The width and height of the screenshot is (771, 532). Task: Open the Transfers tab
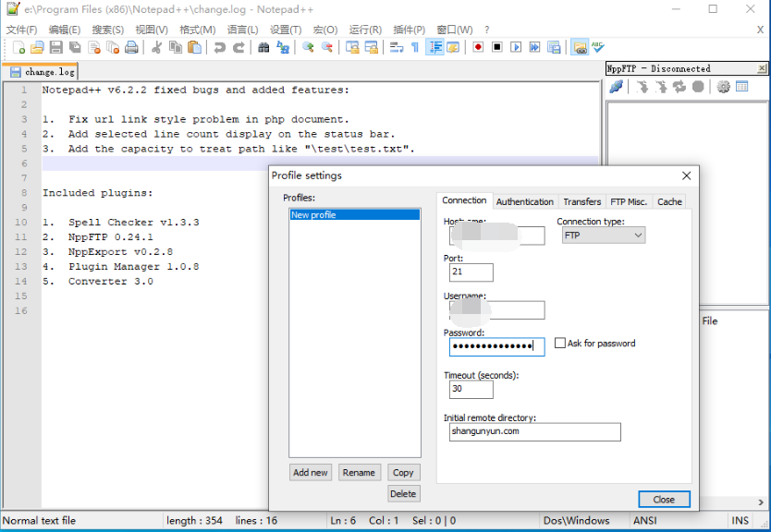click(x=581, y=201)
